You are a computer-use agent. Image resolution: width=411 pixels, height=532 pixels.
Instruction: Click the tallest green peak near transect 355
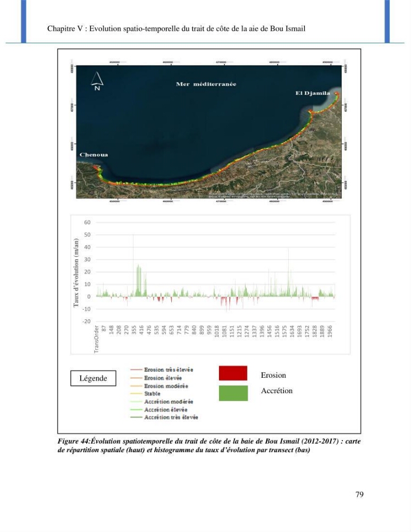pos(133,265)
